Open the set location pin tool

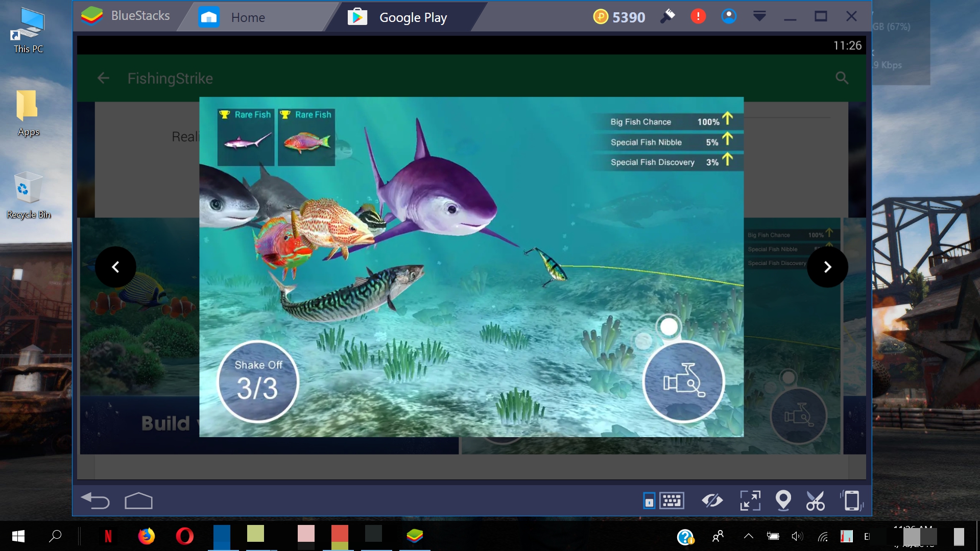tap(783, 500)
